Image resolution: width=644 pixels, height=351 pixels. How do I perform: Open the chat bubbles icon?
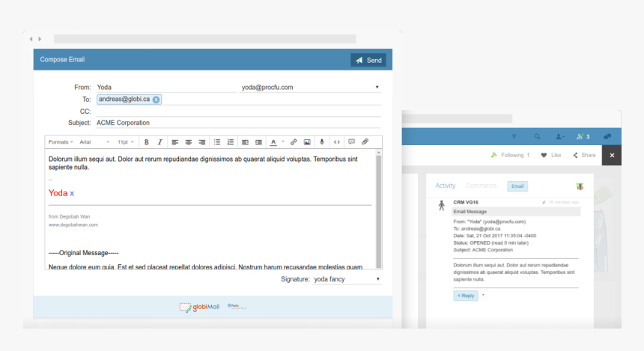[x=607, y=137]
